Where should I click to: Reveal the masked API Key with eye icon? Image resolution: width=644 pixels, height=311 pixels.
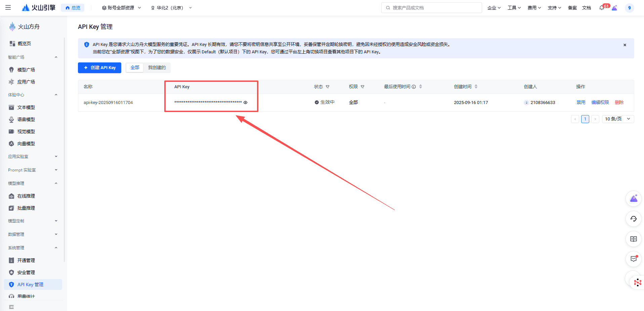click(245, 103)
